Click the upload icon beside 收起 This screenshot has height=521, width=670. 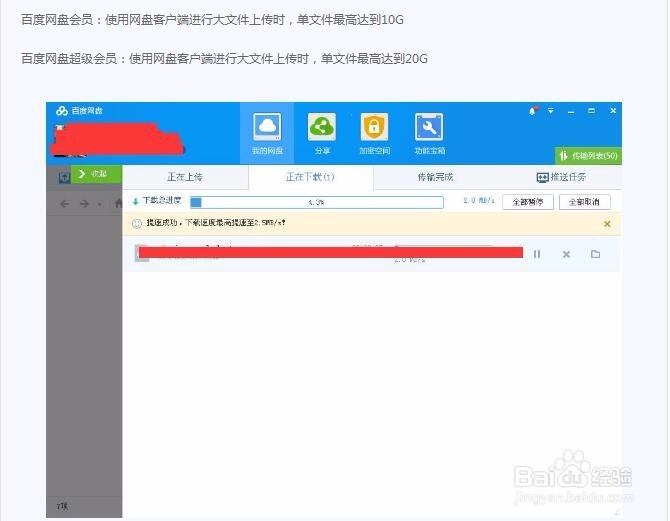[x=64, y=177]
